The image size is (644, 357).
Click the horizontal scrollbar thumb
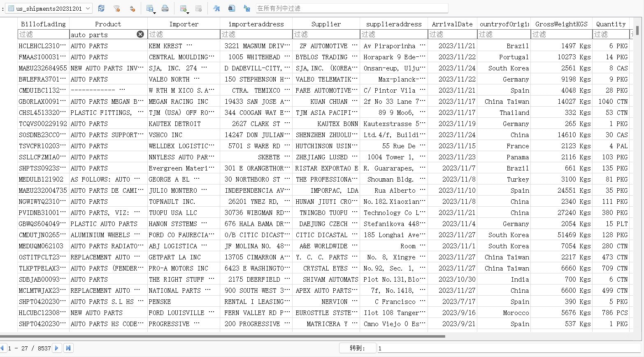pyautogui.click(x=223, y=336)
